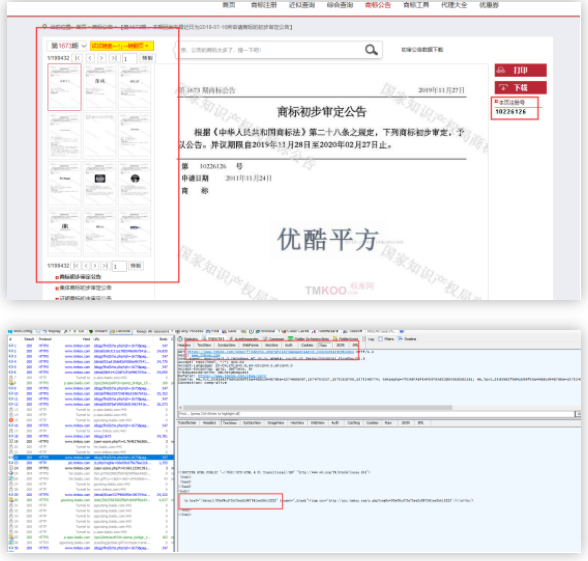Open request WebForms inspector tab
Image resolution: width=588 pixels, height=561 pixels.
click(250, 345)
